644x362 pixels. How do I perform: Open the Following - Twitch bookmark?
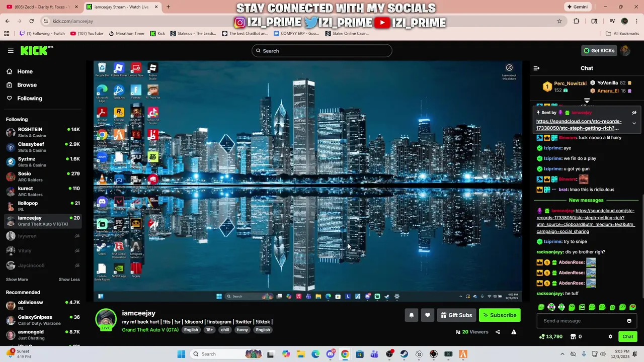pyautogui.click(x=42, y=34)
